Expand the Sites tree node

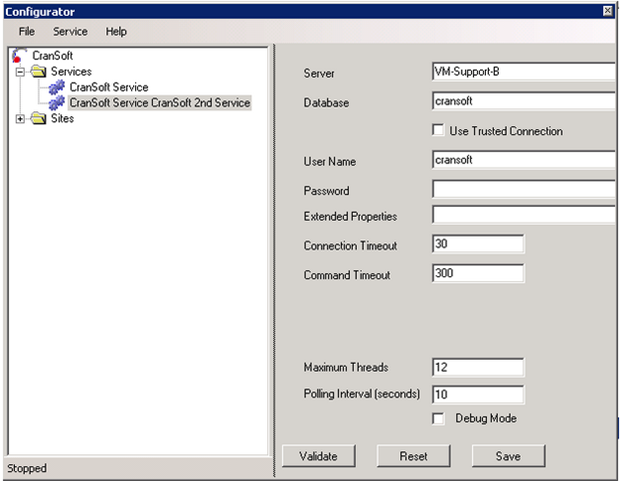[x=20, y=119]
